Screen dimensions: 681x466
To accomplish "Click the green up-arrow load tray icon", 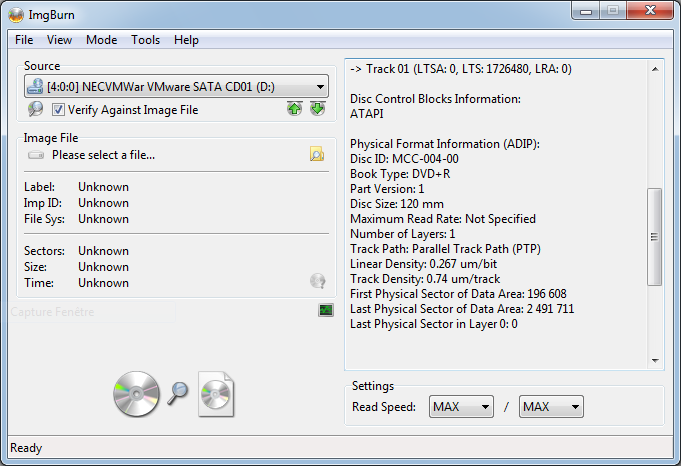I will tap(294, 109).
